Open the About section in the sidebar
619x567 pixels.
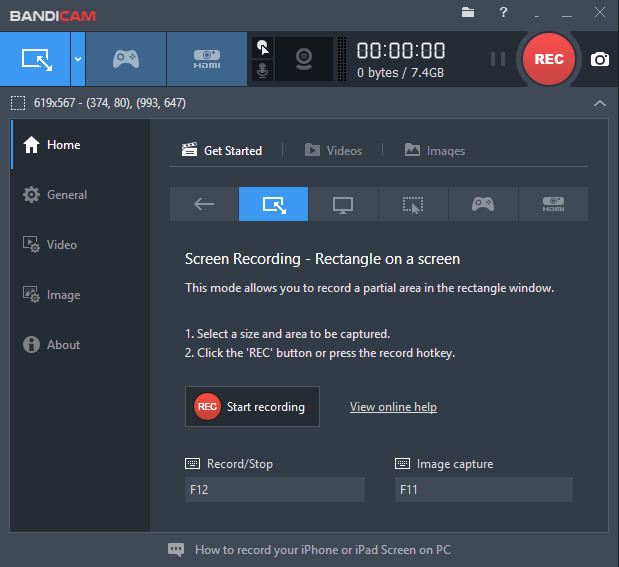coord(80,344)
